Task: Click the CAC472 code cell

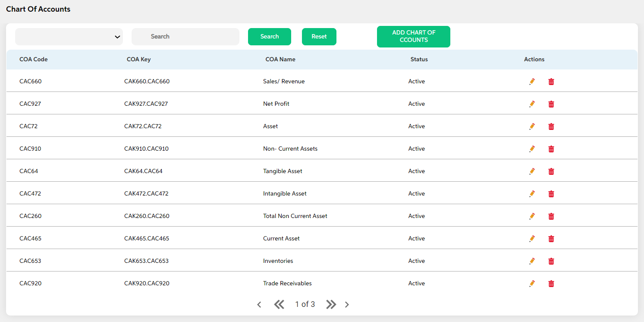Action: [x=30, y=194]
